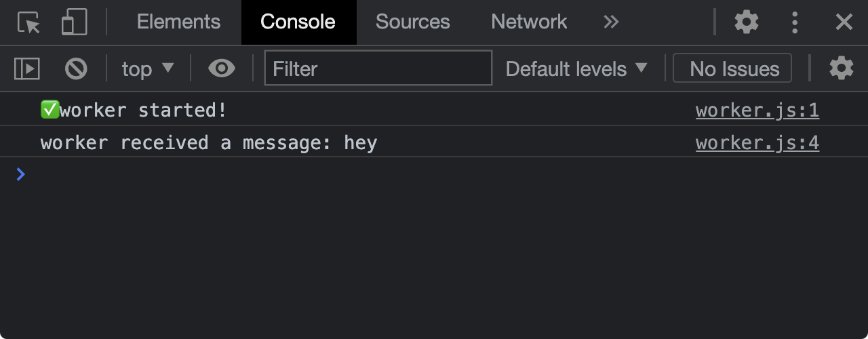The height and width of the screenshot is (339, 868).
Task: Open console settings gear beside No Issues
Action: pyautogui.click(x=842, y=68)
